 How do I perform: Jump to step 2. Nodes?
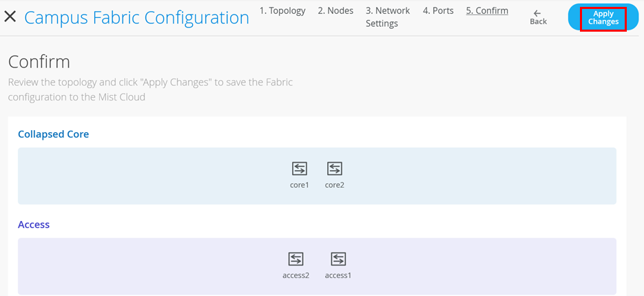[x=335, y=11]
